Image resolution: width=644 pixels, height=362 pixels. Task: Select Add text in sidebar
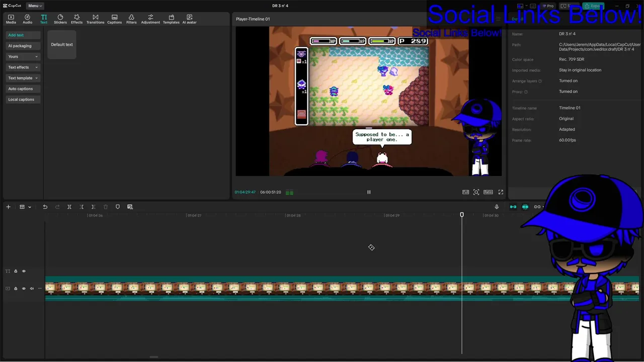point(23,35)
